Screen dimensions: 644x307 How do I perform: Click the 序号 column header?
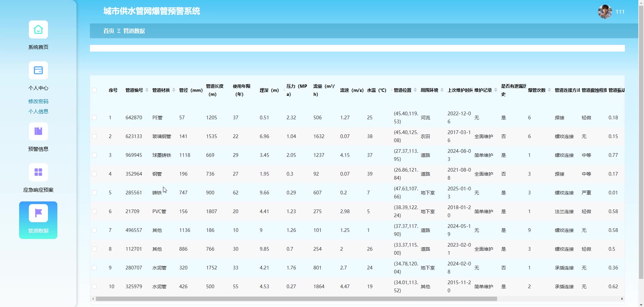point(113,90)
